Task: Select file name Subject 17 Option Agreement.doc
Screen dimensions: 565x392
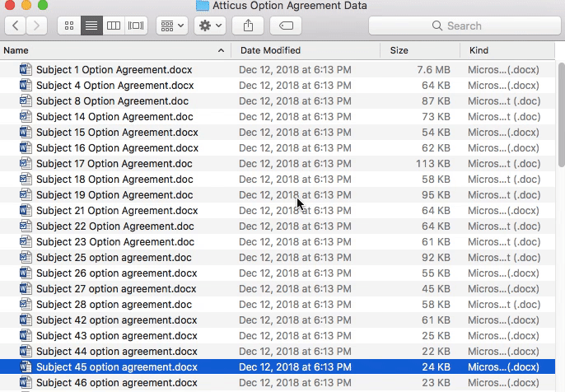Action: (114, 164)
